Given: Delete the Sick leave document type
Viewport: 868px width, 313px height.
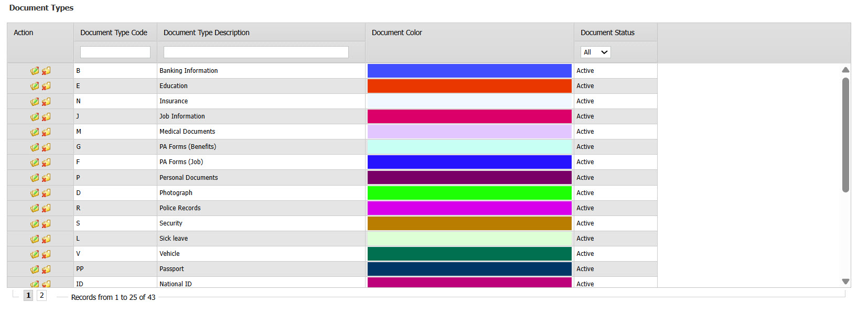Looking at the screenshot, I should click(x=47, y=239).
